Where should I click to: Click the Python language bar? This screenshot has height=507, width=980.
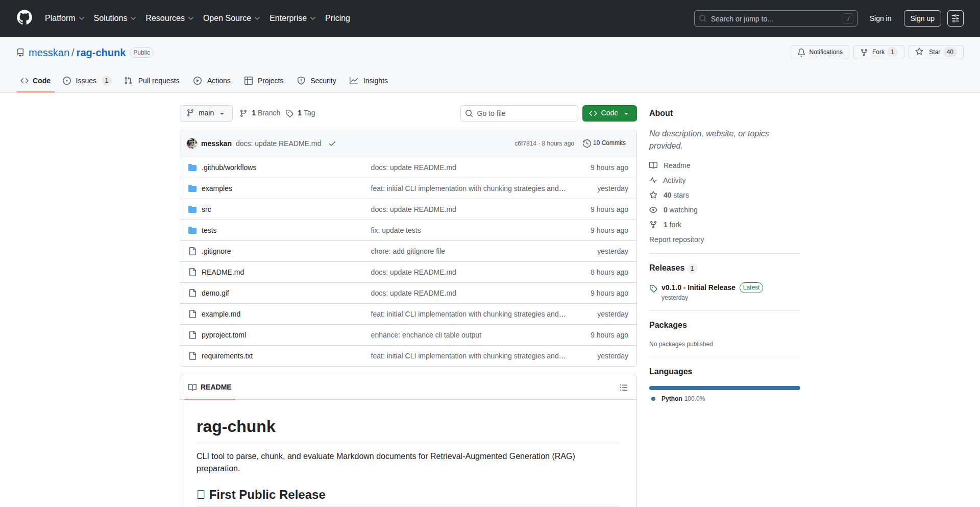point(724,388)
